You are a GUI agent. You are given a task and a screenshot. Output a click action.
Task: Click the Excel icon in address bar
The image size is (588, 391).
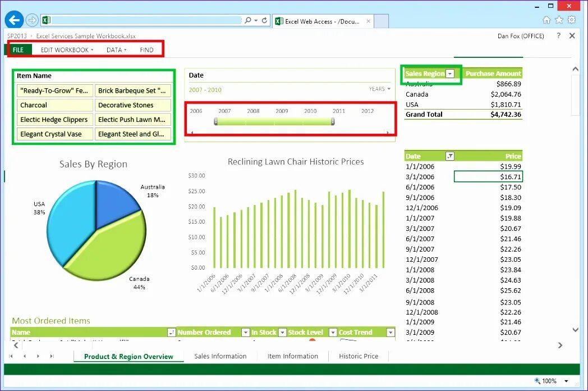(47, 20)
